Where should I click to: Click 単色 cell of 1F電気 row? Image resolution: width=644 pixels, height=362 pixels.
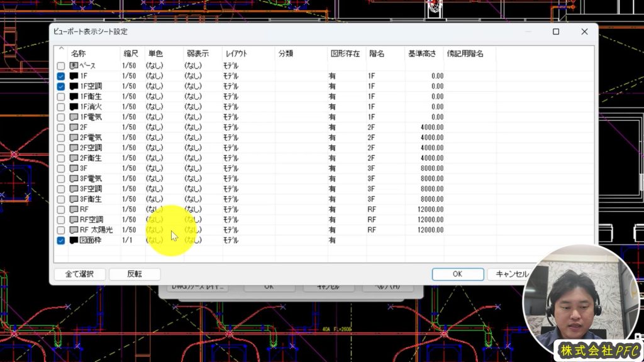[155, 117]
